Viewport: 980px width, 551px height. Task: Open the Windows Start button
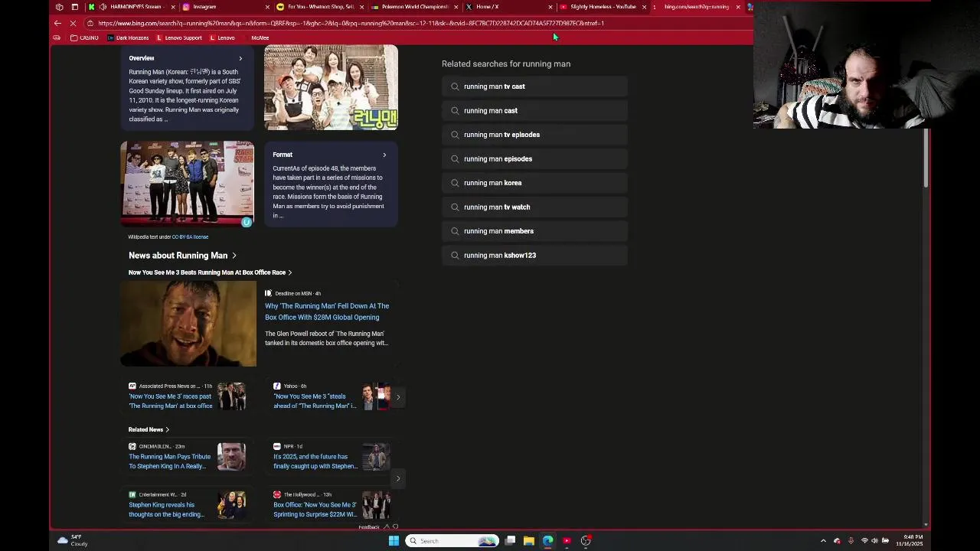394,541
